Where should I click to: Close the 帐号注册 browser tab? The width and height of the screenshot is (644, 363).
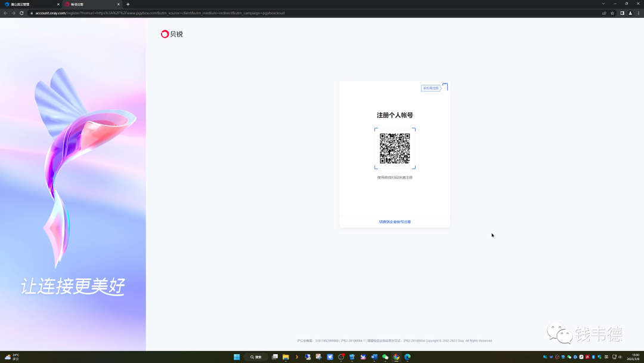[x=118, y=4]
